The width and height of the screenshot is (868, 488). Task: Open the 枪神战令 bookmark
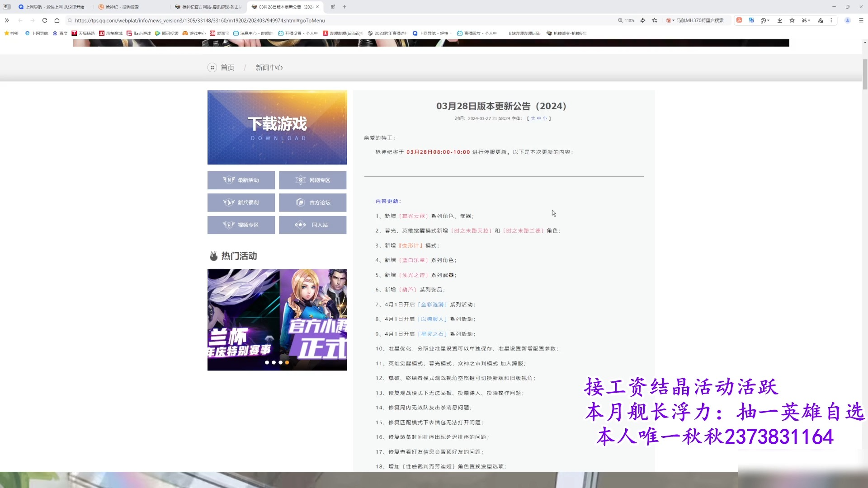coord(566,33)
